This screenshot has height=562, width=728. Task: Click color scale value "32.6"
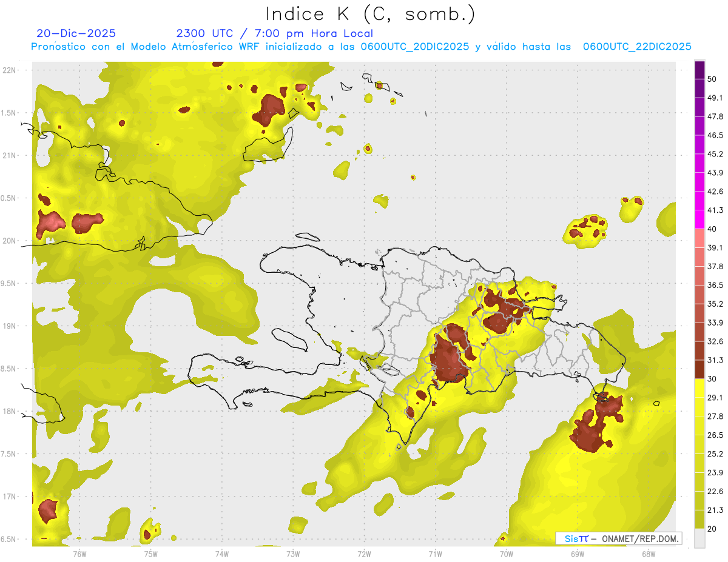tap(715, 341)
